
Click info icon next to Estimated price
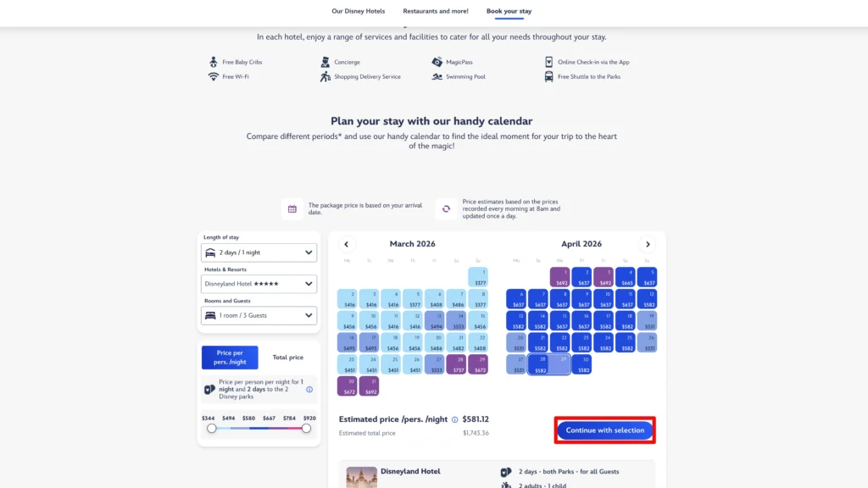[x=455, y=419]
